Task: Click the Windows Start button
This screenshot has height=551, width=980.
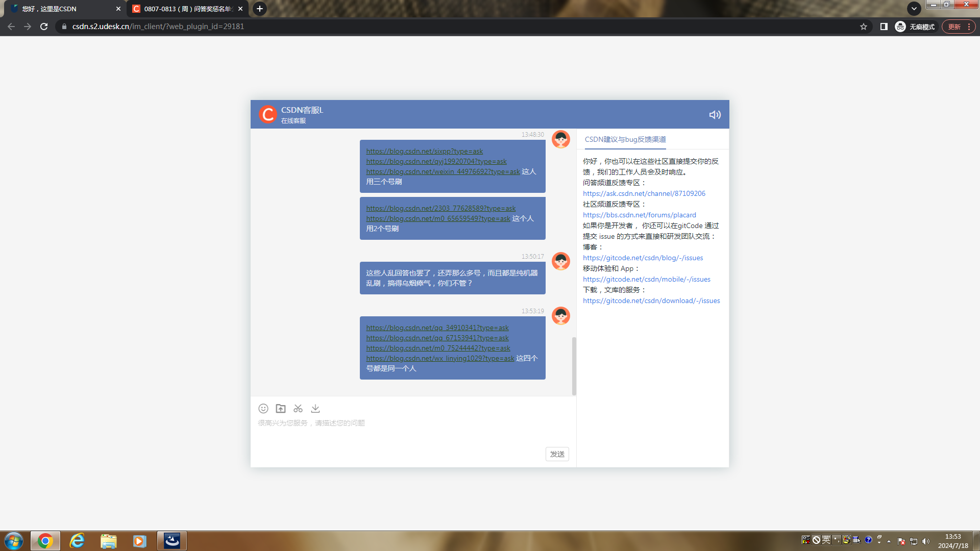Action: [x=13, y=540]
